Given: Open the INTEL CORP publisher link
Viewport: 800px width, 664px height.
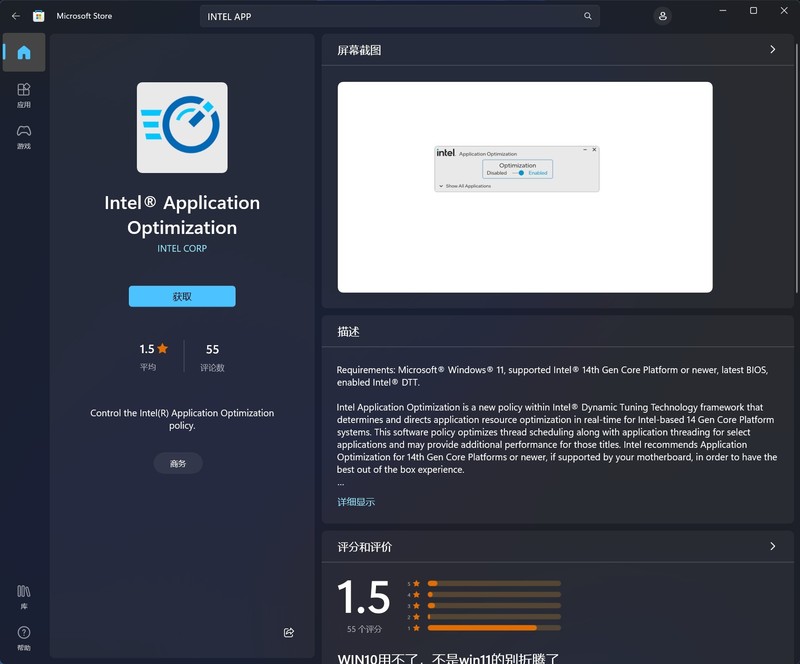Looking at the screenshot, I should point(182,249).
